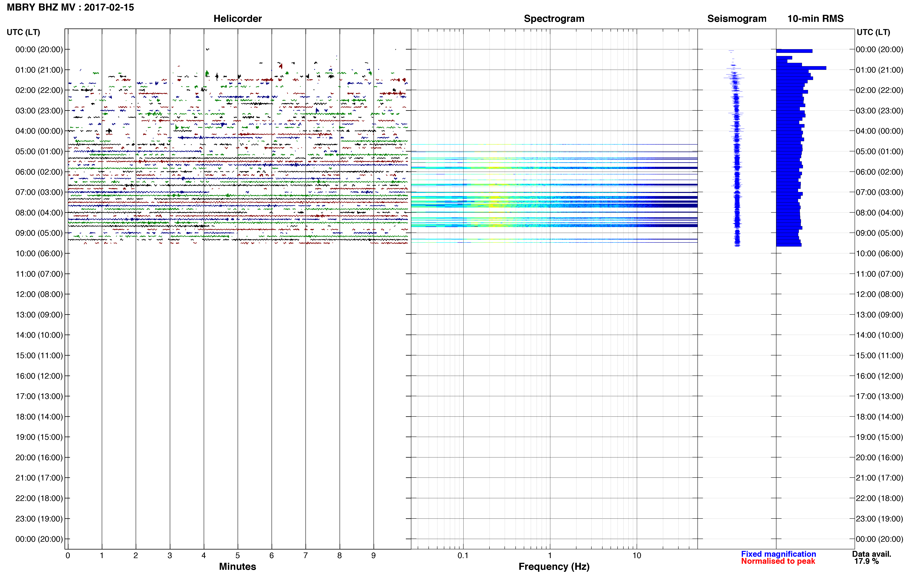
Task: Click the Minutes axis label
Action: 238,566
